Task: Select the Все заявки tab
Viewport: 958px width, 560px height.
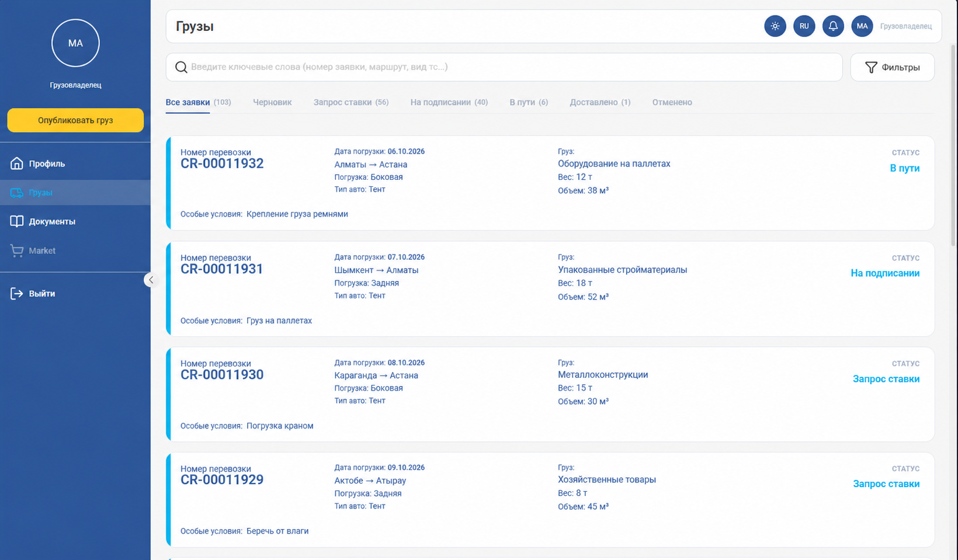Action: click(x=198, y=102)
